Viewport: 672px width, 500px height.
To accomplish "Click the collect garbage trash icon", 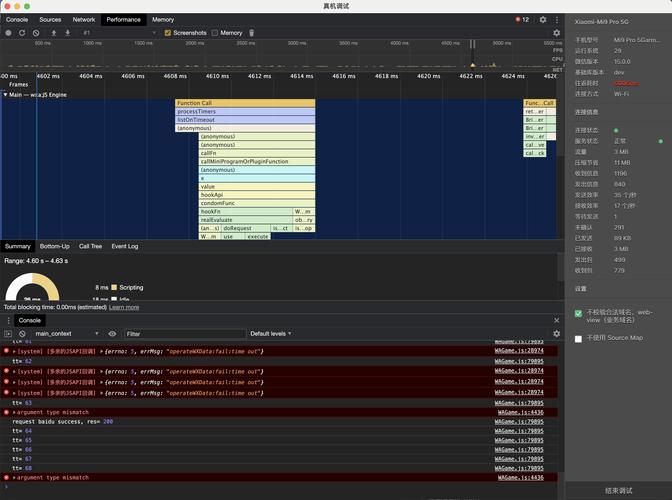I will coord(252,33).
